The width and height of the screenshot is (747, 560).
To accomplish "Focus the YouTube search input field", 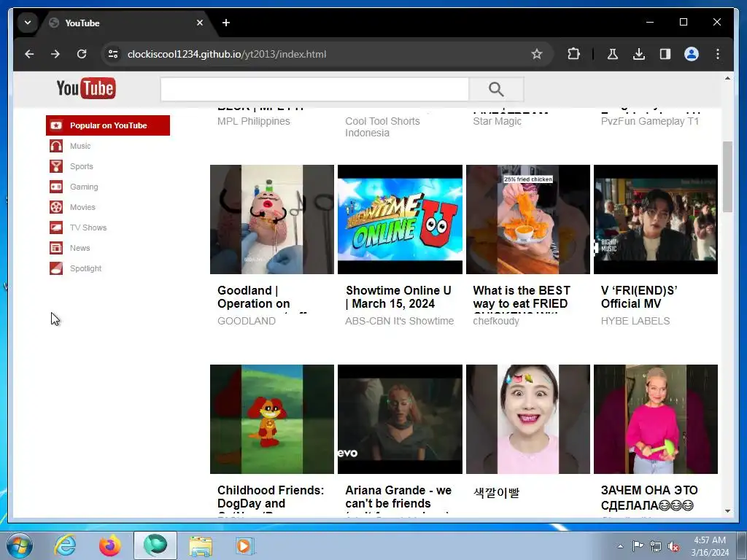I will pos(315,89).
